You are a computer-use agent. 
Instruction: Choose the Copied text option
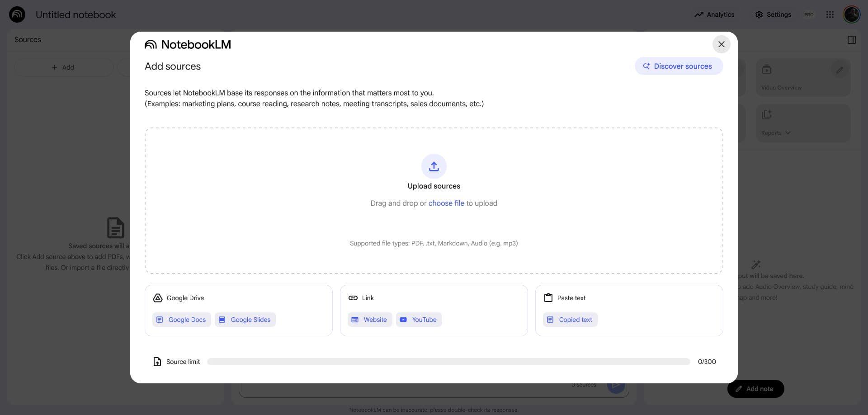click(570, 320)
